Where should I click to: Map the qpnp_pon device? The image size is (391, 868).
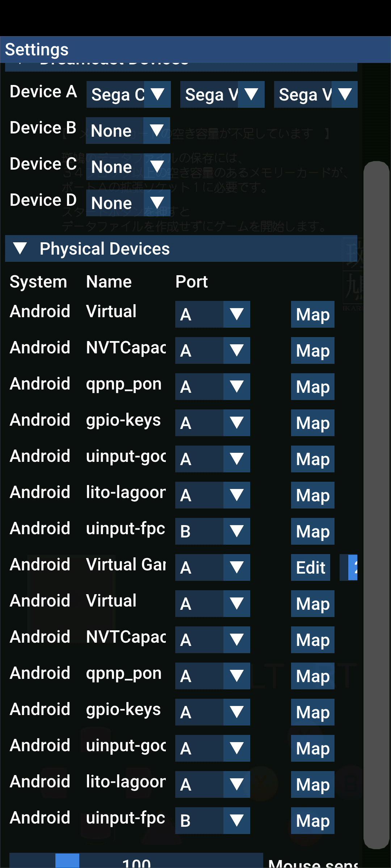pos(312,387)
